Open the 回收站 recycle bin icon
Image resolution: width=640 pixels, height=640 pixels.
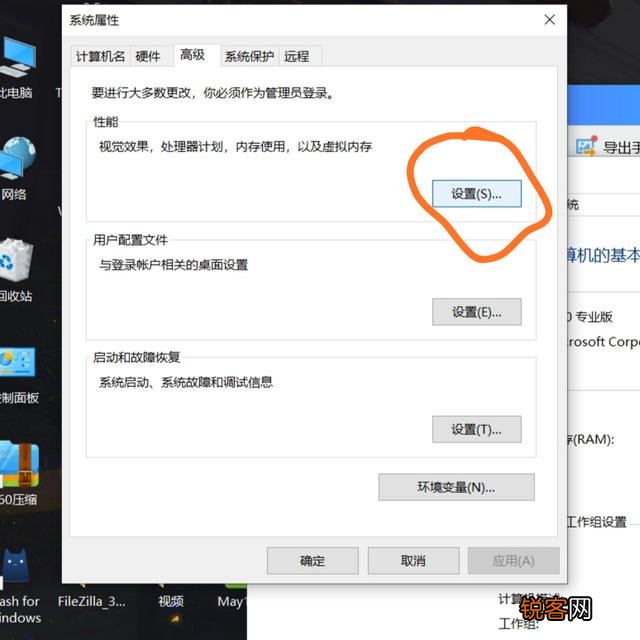16,260
